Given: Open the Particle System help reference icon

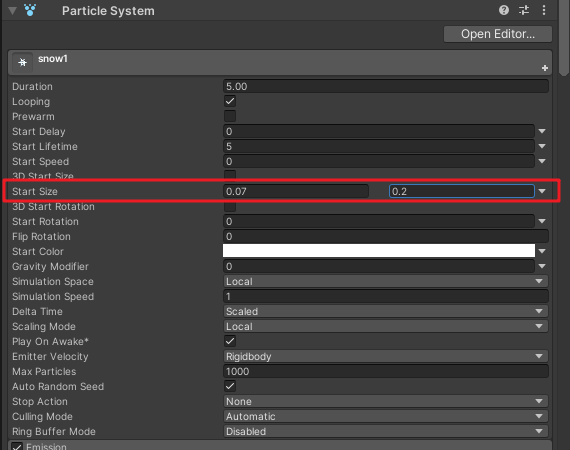Looking at the screenshot, I should pyautogui.click(x=503, y=10).
